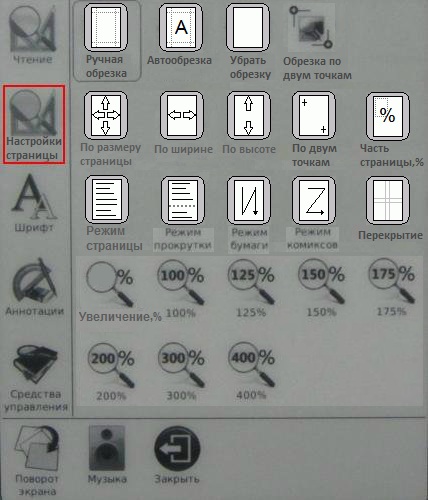Viewport: 428px width, 500px height.
Task: Fit page using По размеру страницы
Action: [x=106, y=115]
